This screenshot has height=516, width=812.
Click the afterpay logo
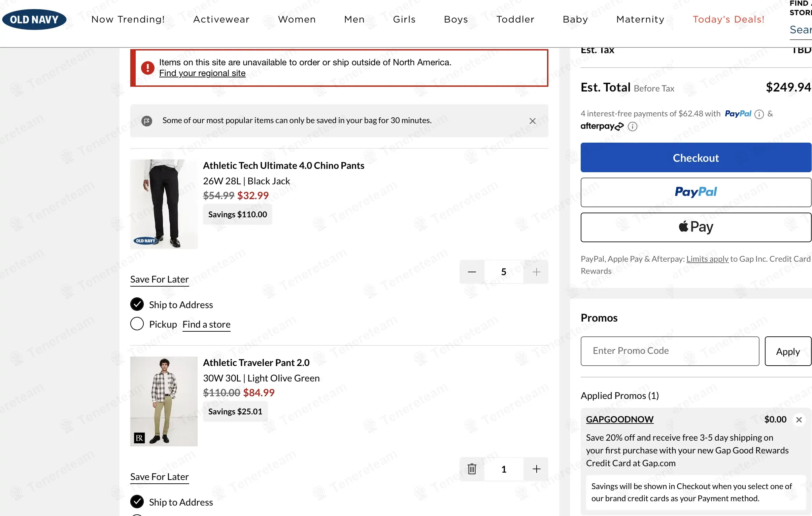(602, 126)
